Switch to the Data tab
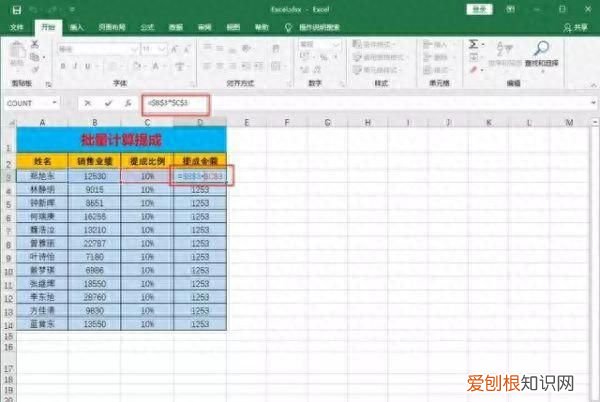This screenshot has width=600, height=402. [176, 28]
